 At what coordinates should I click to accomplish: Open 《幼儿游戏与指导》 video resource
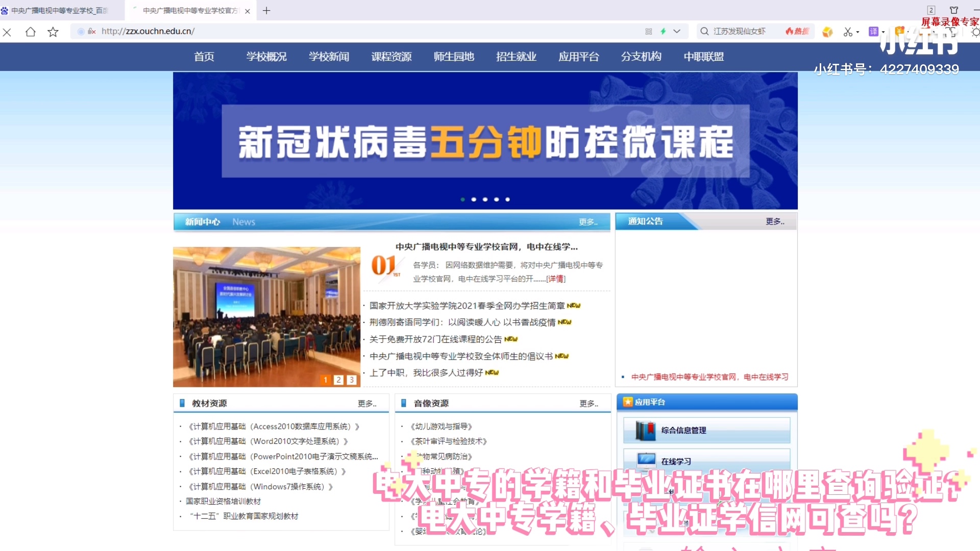click(442, 427)
